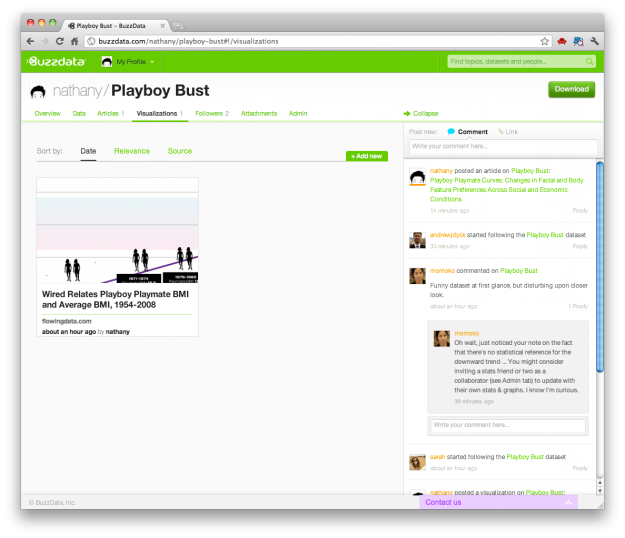Screen dimensions: 625x538
Task: Open the Playboy Playmate Curves article link
Action: 506,190
